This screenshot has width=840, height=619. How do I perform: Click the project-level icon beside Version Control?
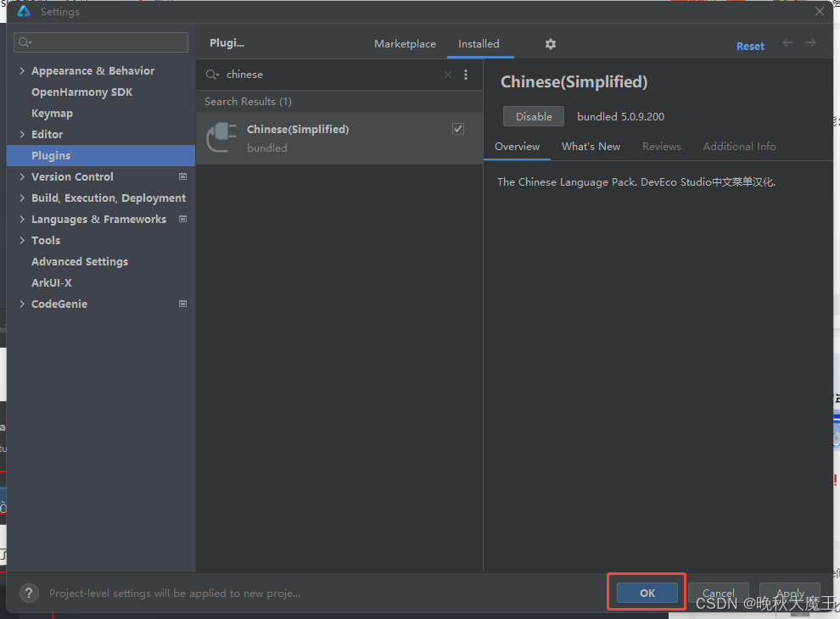[182, 176]
